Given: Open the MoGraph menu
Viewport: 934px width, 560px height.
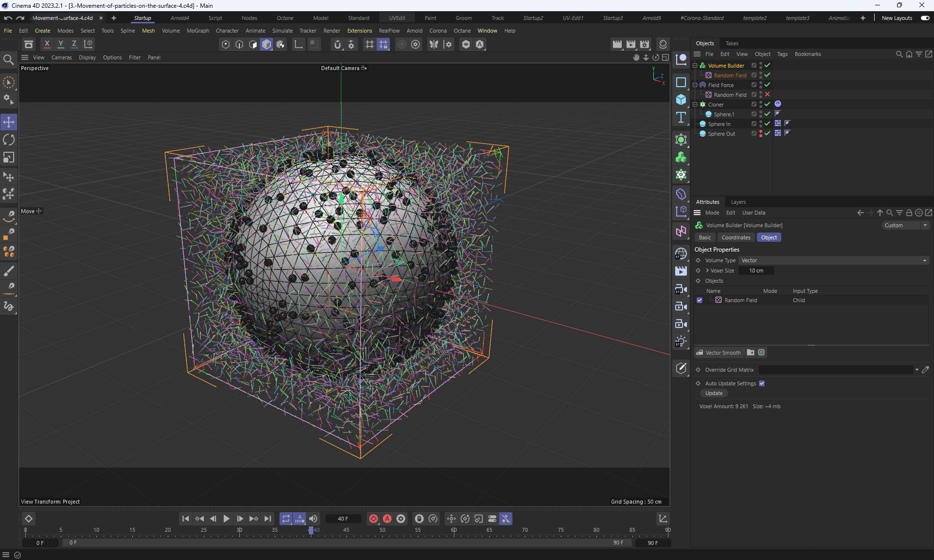Looking at the screenshot, I should tap(198, 31).
